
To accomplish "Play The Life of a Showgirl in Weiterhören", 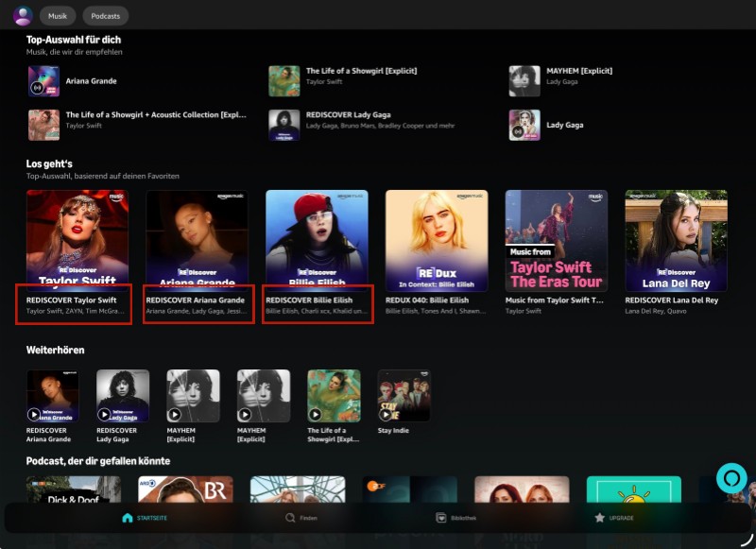I will [x=316, y=414].
